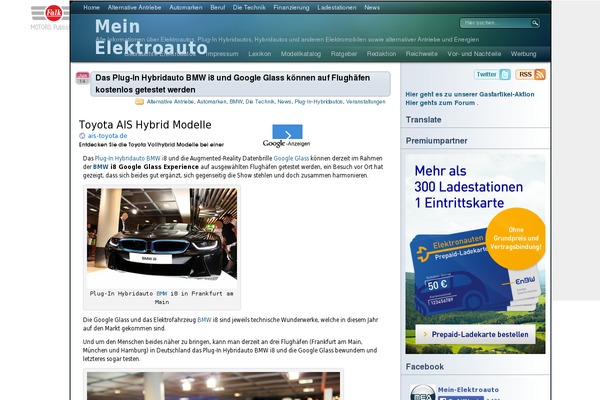This screenshot has height=400, width=600.
Task: Open Alternative Antriebe category link under title
Action: (x=170, y=102)
